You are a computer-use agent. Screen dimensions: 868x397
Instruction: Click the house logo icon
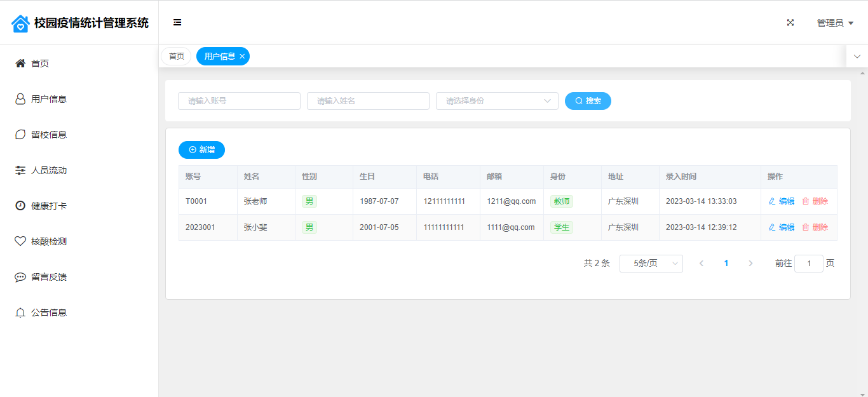point(20,24)
